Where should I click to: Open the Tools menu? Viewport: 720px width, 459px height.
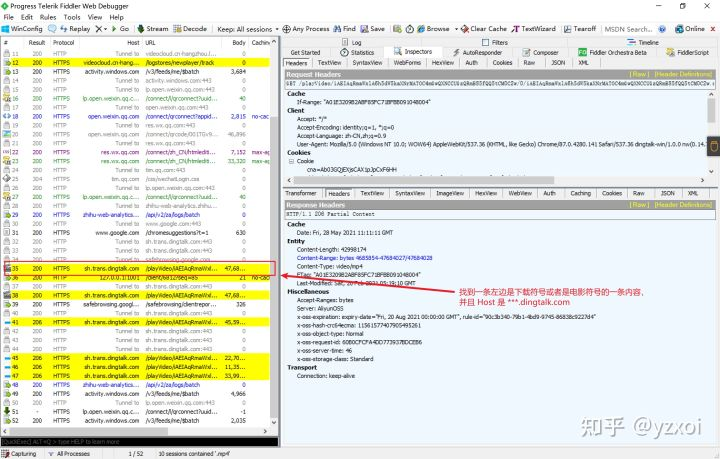pos(72,17)
